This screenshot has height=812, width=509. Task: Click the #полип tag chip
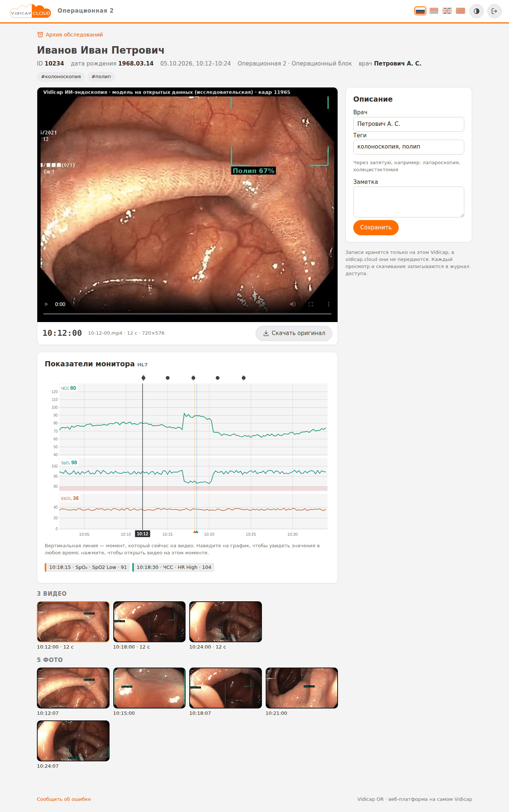point(101,77)
